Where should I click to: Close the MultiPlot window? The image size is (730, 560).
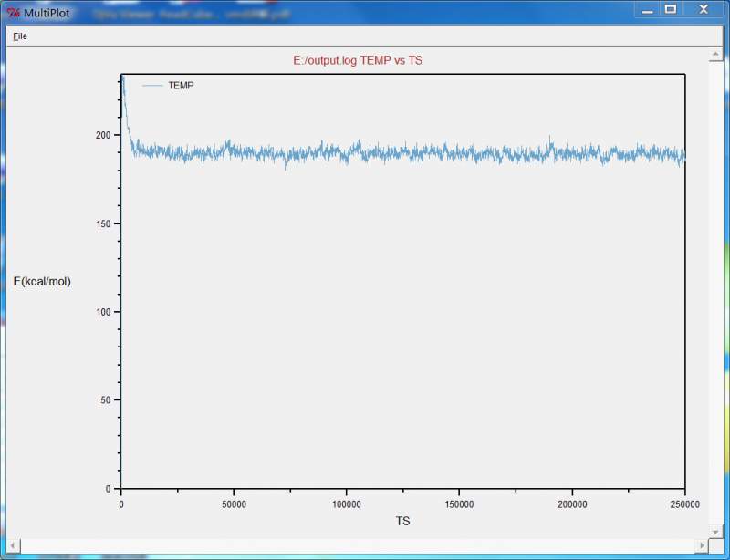tap(704, 9)
